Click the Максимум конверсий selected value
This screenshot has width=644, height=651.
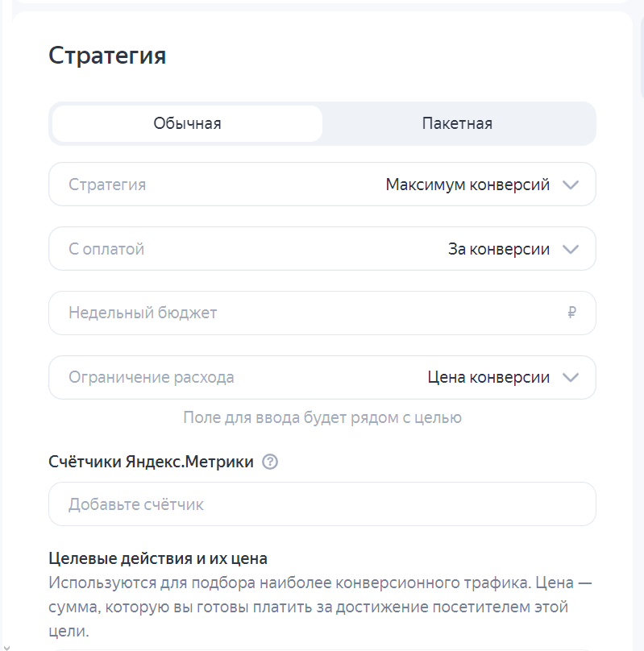467,185
